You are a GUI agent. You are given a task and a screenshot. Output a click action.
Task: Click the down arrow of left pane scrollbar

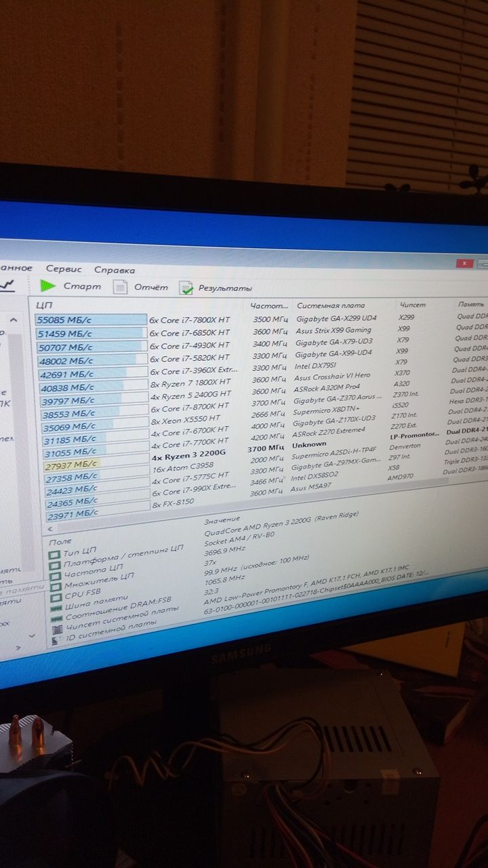coord(31,636)
